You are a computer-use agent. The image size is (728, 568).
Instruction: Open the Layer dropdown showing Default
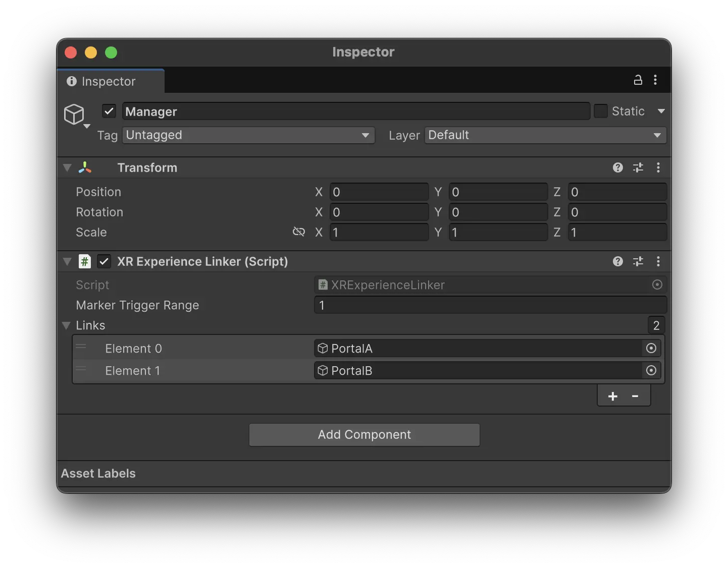click(545, 135)
